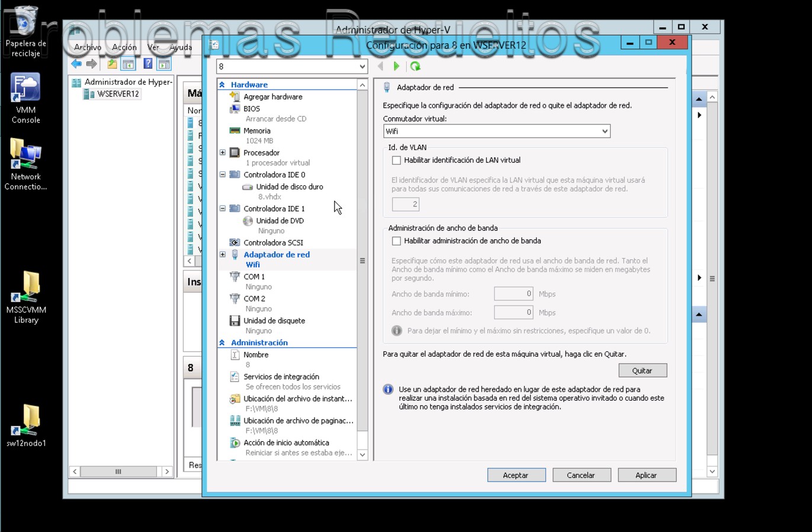Select Servicios de integración
The image size is (812, 532).
(281, 377)
